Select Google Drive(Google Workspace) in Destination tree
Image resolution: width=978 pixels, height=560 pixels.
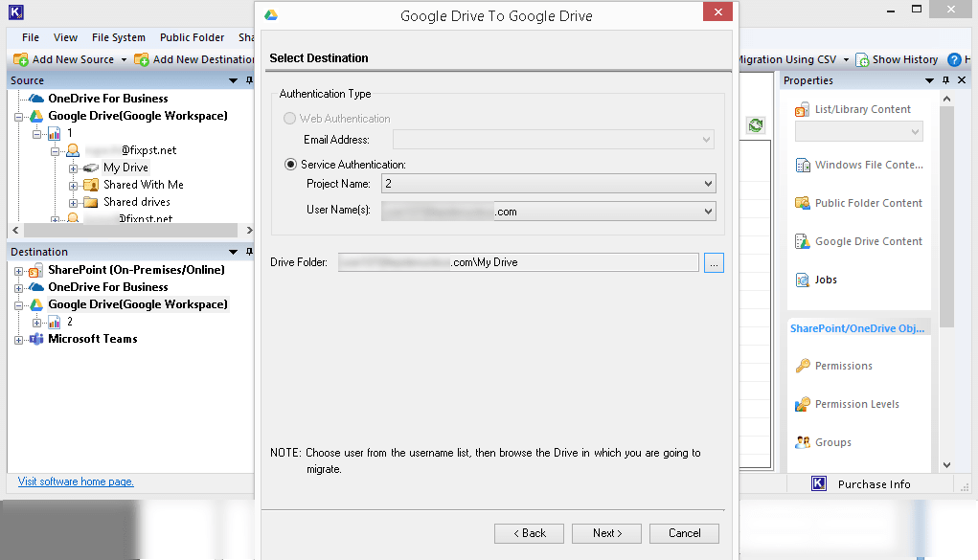[x=138, y=304]
